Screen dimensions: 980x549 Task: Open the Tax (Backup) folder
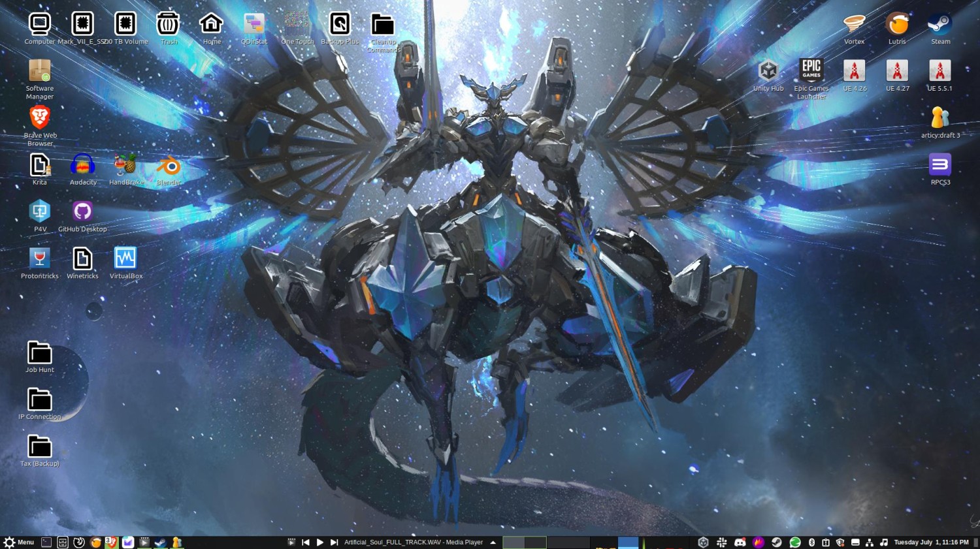coord(40,450)
